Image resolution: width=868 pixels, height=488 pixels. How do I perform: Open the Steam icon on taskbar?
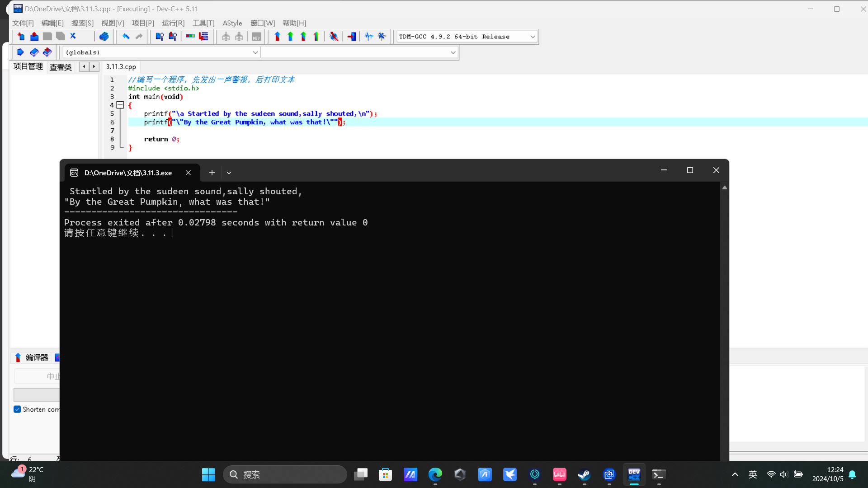[x=584, y=474]
